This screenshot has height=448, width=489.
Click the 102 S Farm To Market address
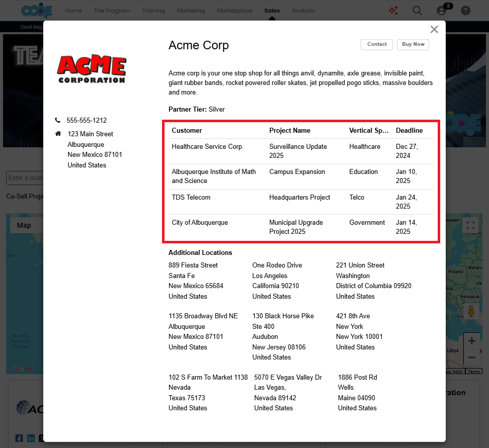click(x=208, y=393)
